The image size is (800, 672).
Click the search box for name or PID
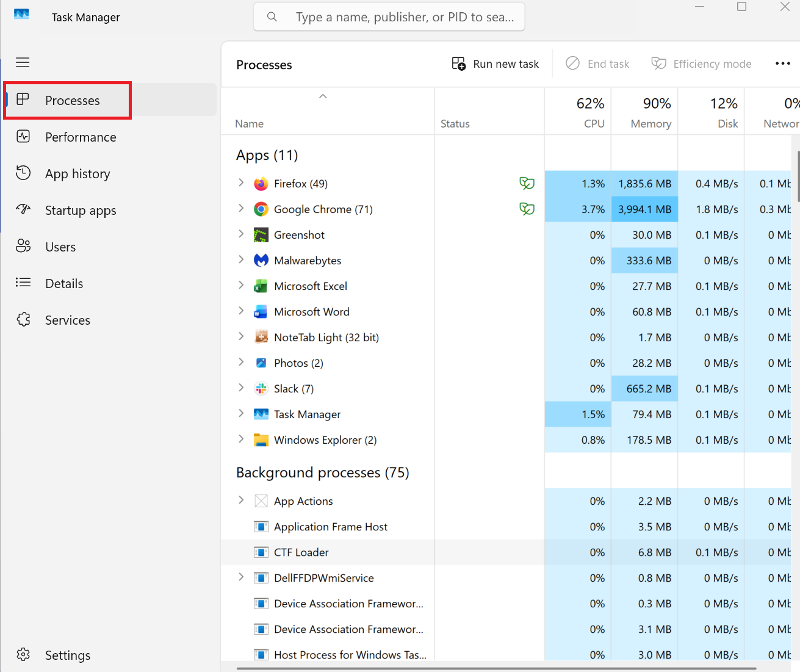[389, 17]
